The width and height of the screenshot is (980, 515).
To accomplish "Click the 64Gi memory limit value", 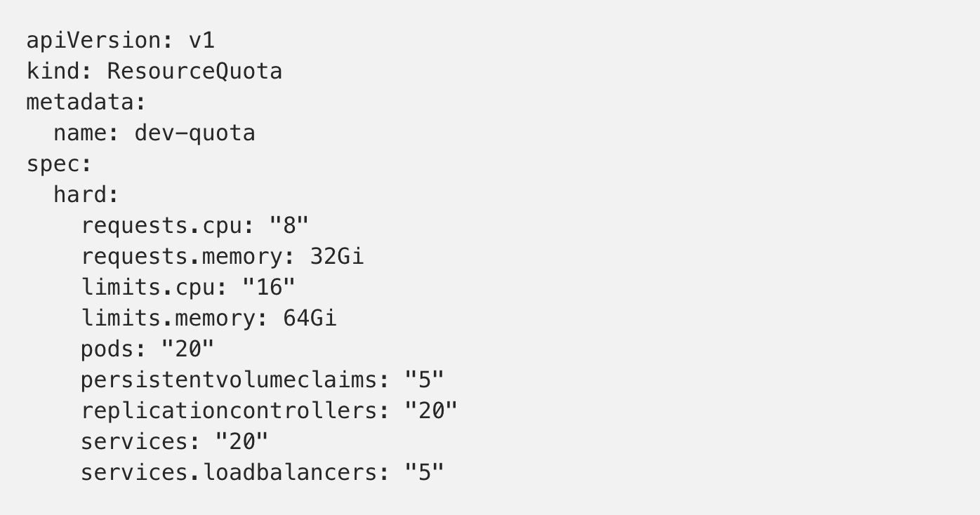I will [310, 319].
